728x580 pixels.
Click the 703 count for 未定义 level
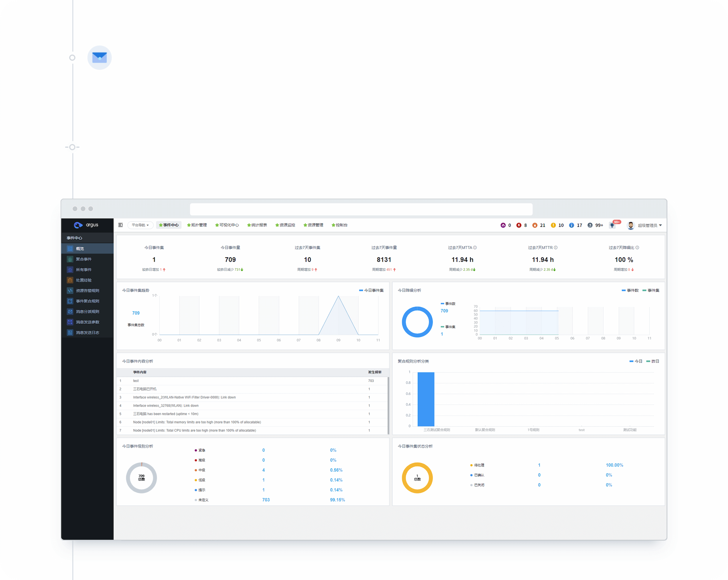[x=266, y=500]
